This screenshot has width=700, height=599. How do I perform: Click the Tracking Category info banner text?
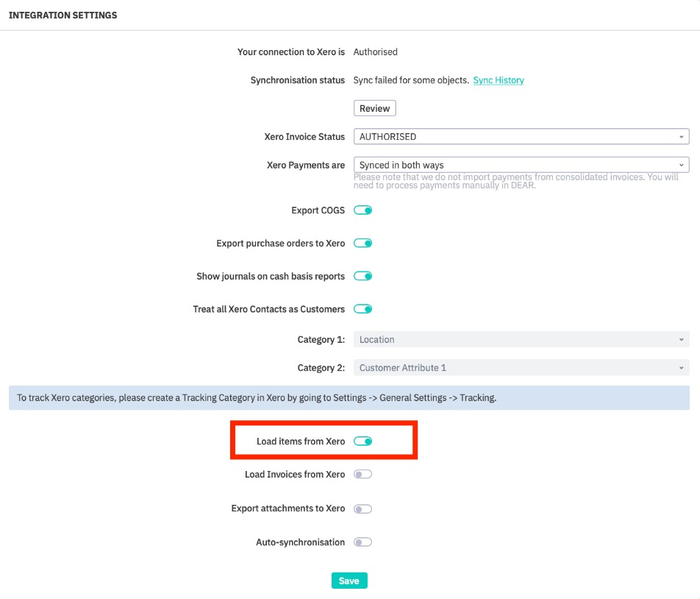point(257,397)
